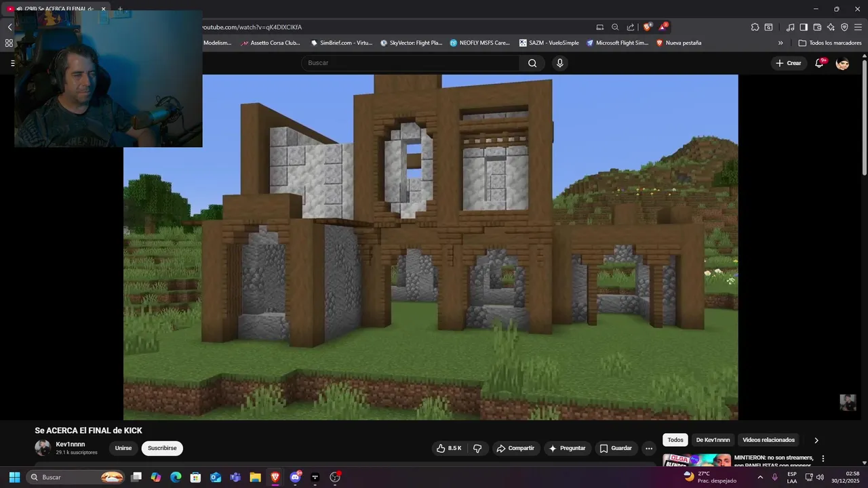Click the Unirse button

pyautogui.click(x=123, y=448)
